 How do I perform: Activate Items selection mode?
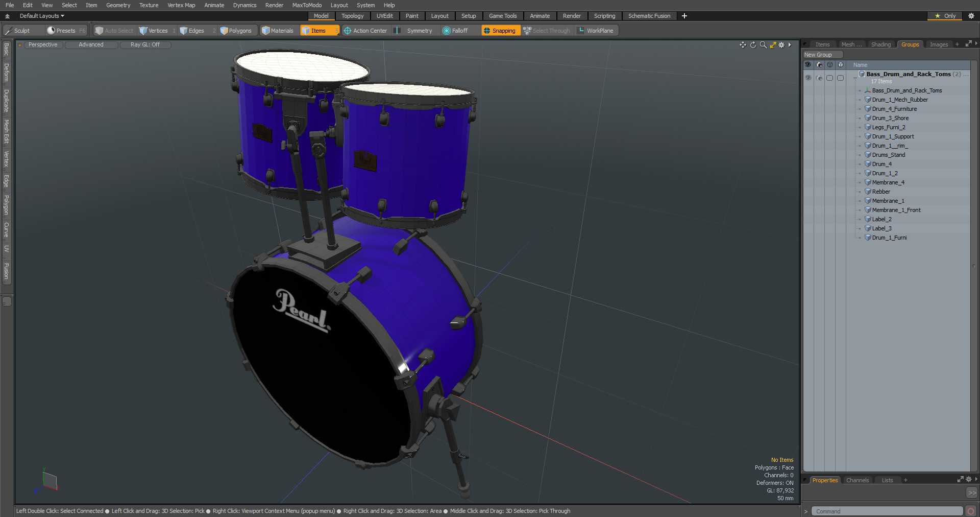pyautogui.click(x=320, y=31)
